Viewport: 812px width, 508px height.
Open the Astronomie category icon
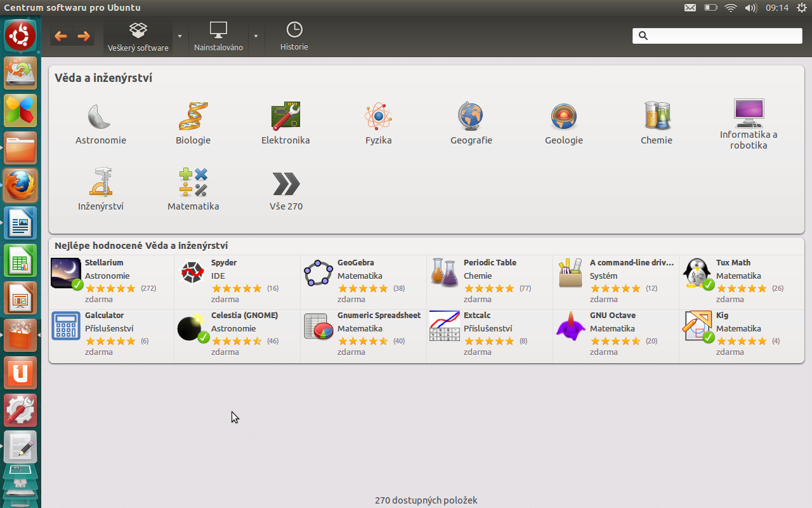100,117
